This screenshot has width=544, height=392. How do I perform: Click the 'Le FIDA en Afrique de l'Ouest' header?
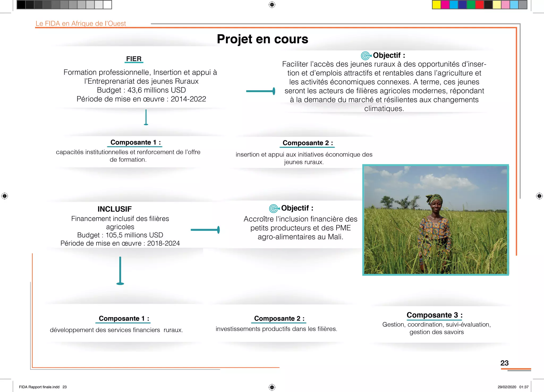tap(81, 23)
